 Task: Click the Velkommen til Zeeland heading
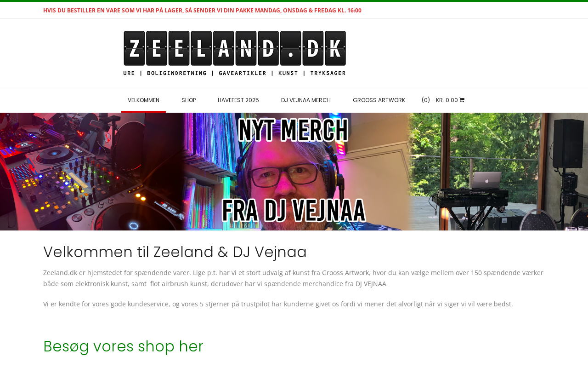click(175, 252)
